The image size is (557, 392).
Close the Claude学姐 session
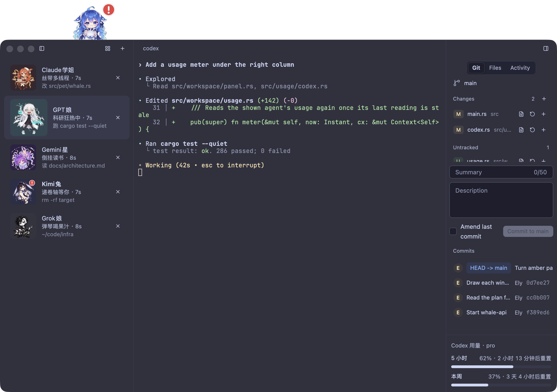click(x=118, y=77)
